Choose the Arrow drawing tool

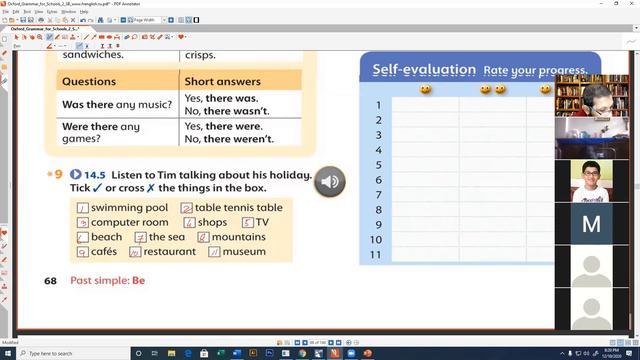(94, 37)
